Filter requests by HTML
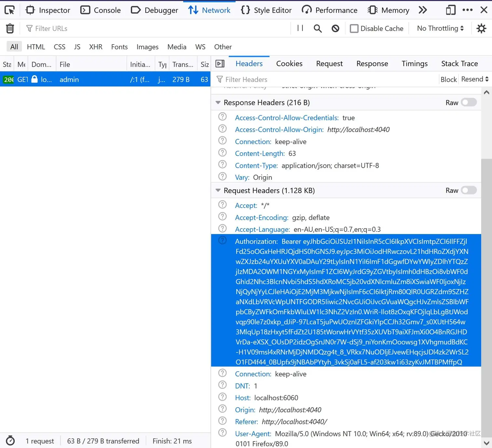 36,47
